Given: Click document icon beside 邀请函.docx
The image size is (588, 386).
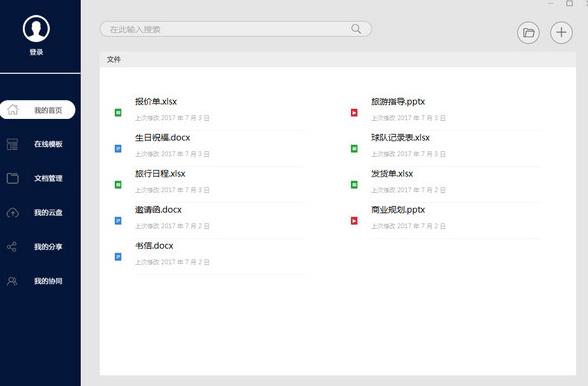Looking at the screenshot, I should [118, 221].
